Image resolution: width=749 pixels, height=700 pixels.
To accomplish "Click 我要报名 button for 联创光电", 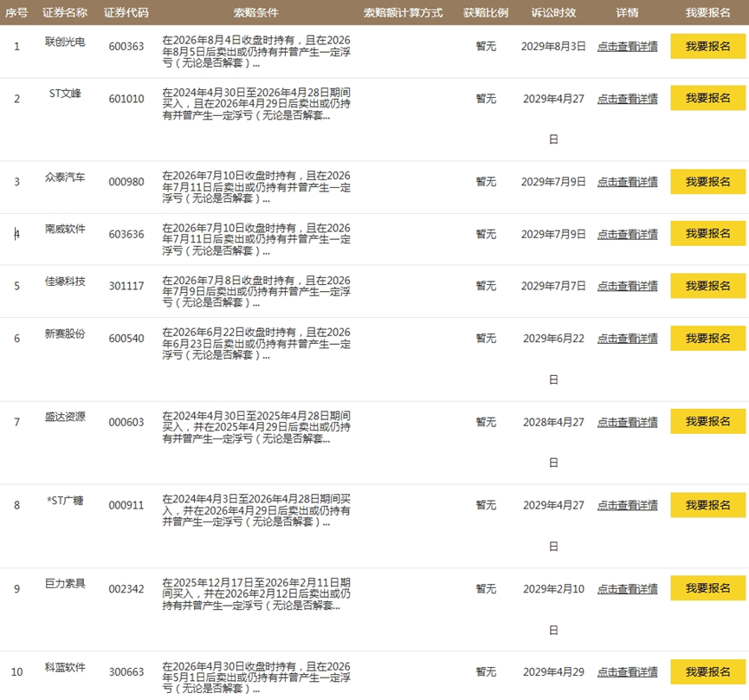I will coord(708,46).
